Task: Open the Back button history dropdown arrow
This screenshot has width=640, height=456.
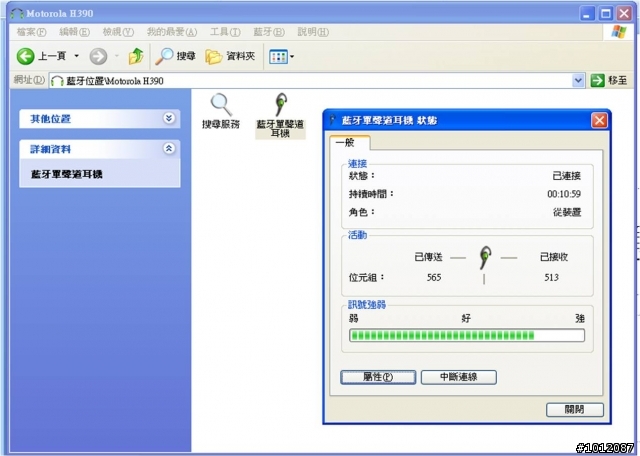Action: point(76,56)
